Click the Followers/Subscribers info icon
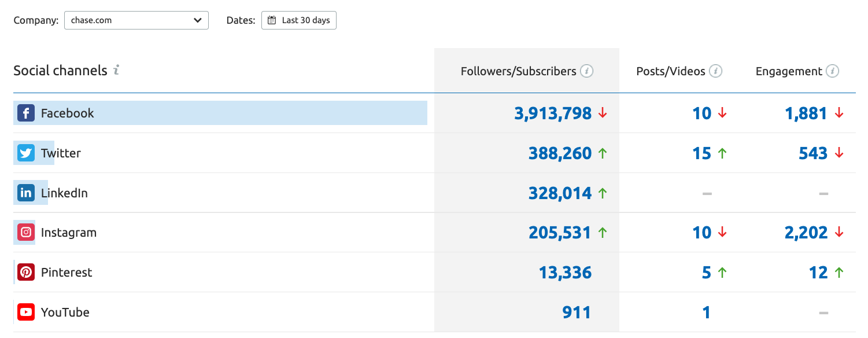 point(587,71)
